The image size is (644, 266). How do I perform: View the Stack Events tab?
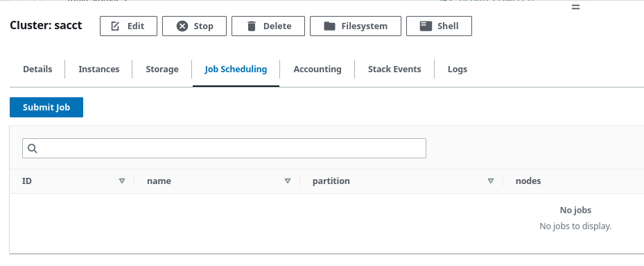click(394, 69)
